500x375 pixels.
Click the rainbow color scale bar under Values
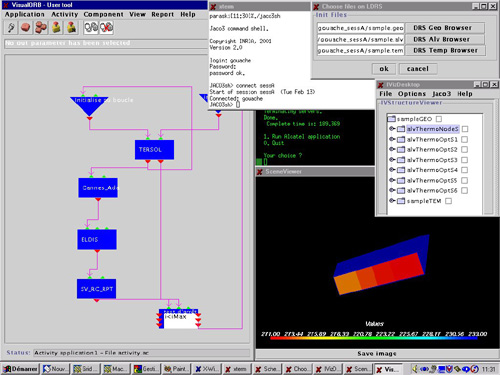(374, 338)
